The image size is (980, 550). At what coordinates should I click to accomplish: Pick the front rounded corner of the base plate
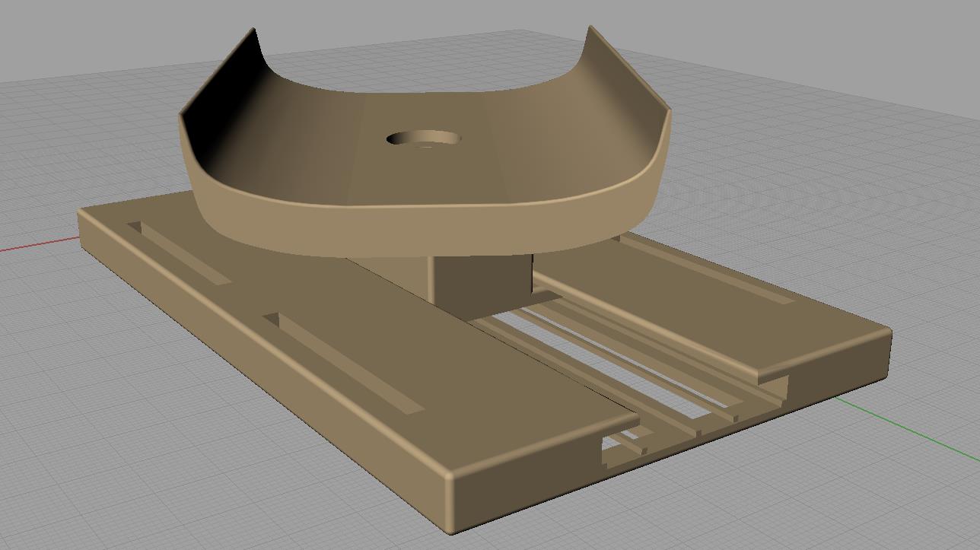pyautogui.click(x=450, y=479)
